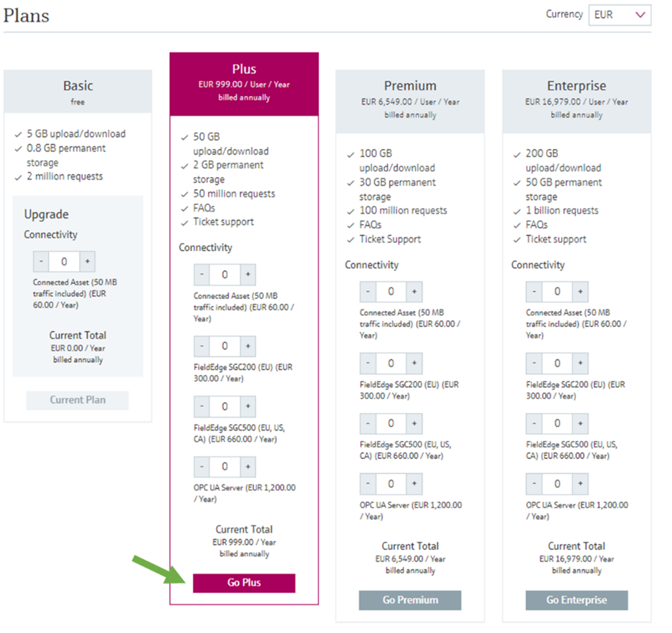Increase Connected Asset count in Premium plan
Image resolution: width=672 pixels, height=633 pixels.
tap(415, 292)
